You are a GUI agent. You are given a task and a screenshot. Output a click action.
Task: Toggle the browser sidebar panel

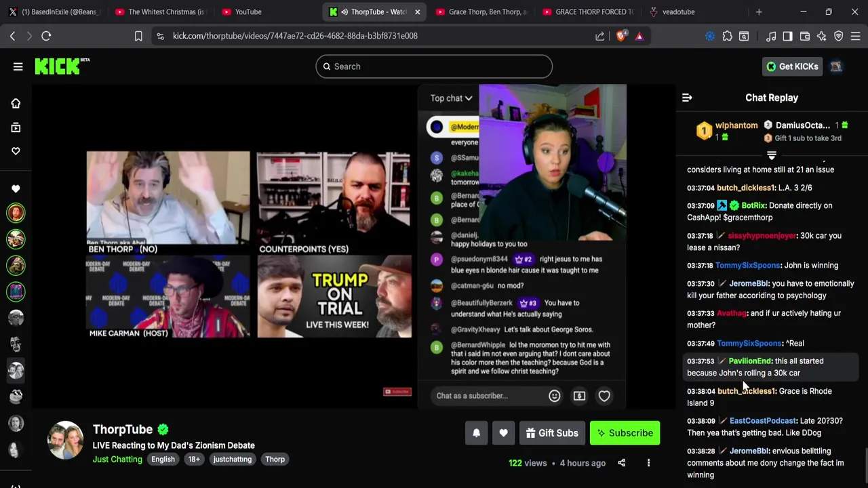pos(787,36)
